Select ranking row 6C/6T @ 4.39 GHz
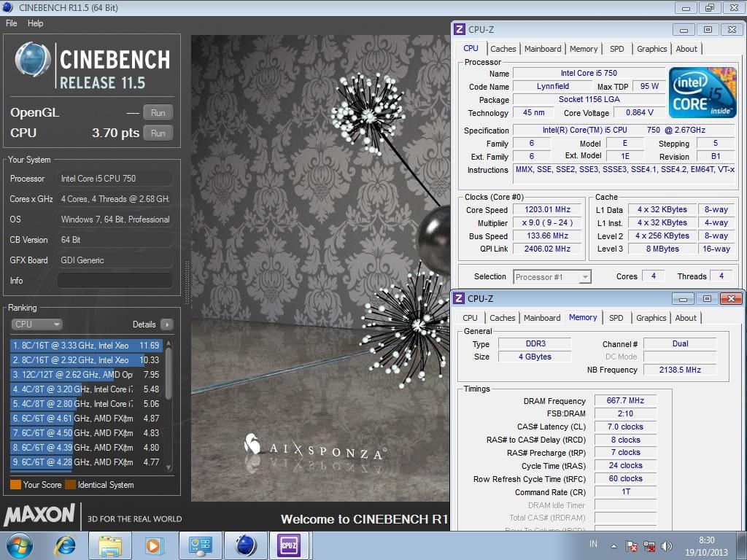The image size is (747, 560). [86, 448]
